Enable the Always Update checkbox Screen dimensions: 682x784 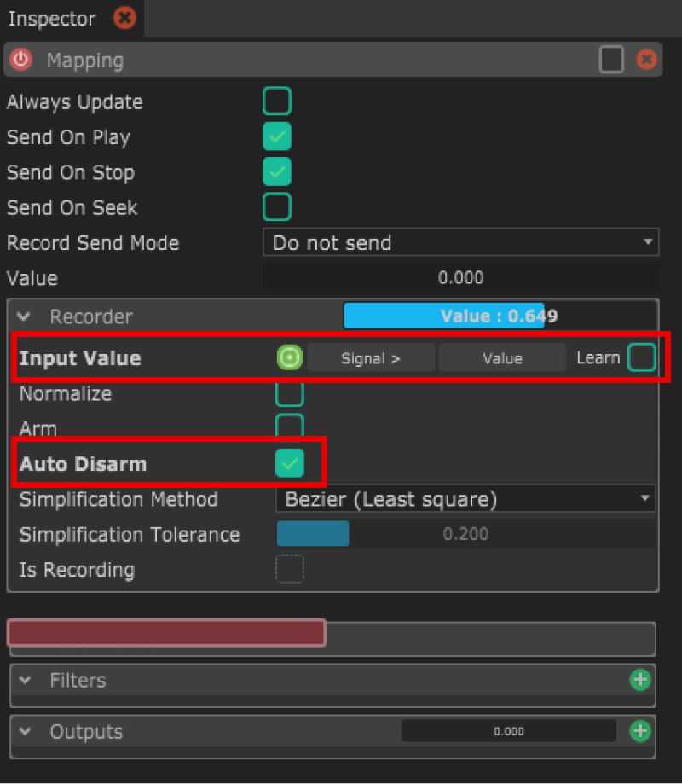pyautogui.click(x=277, y=102)
